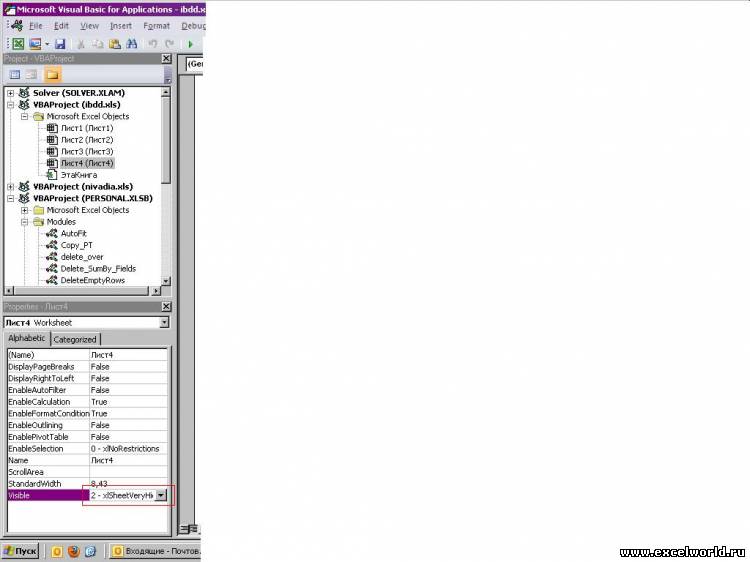Open the View menu

coord(89,26)
